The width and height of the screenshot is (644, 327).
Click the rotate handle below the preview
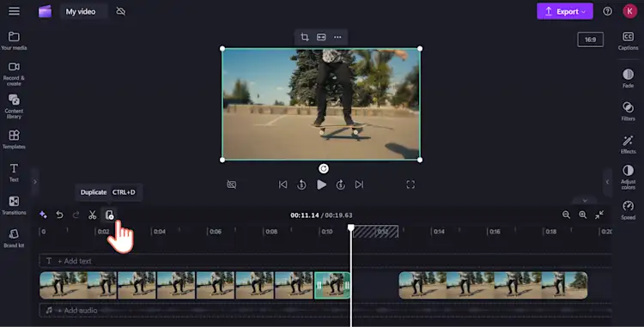pyautogui.click(x=324, y=168)
